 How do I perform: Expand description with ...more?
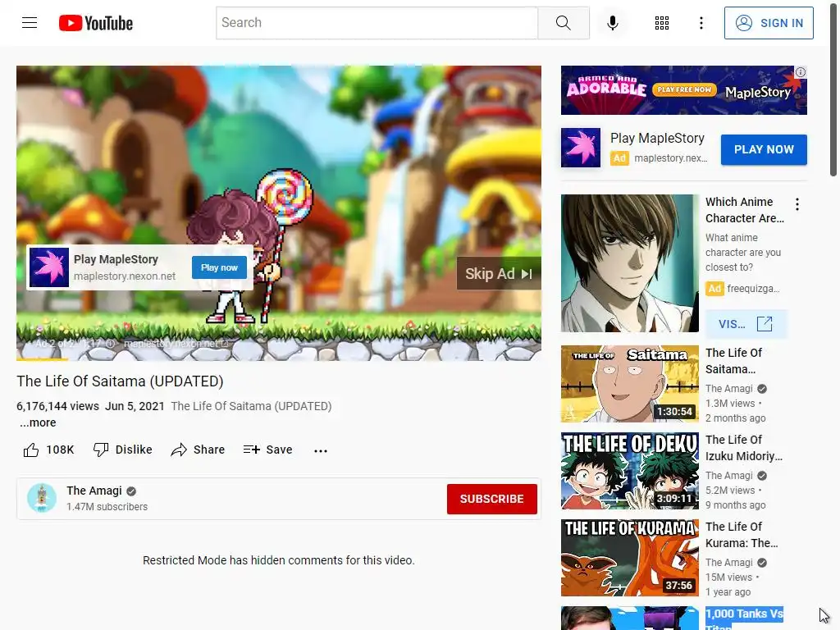click(38, 422)
